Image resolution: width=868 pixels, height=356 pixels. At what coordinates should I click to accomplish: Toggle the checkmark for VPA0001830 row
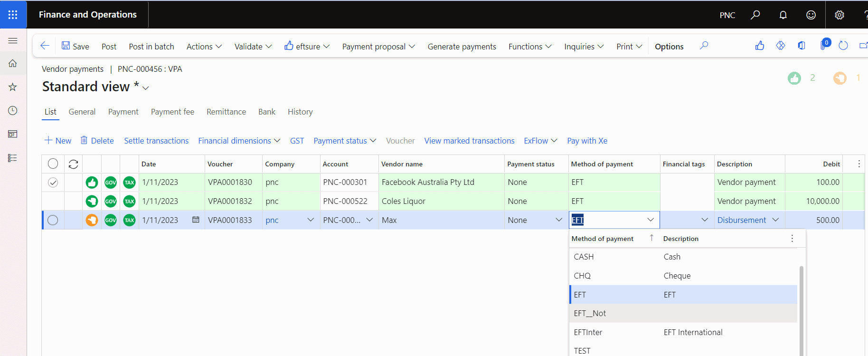[53, 183]
